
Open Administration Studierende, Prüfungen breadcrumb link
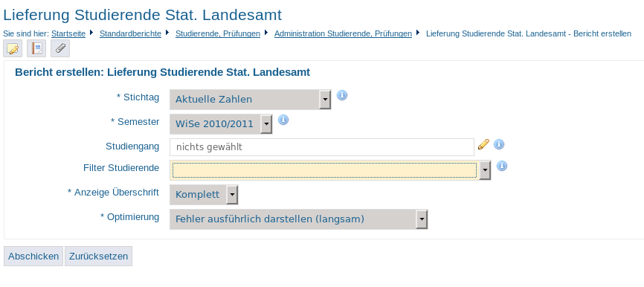[343, 33]
